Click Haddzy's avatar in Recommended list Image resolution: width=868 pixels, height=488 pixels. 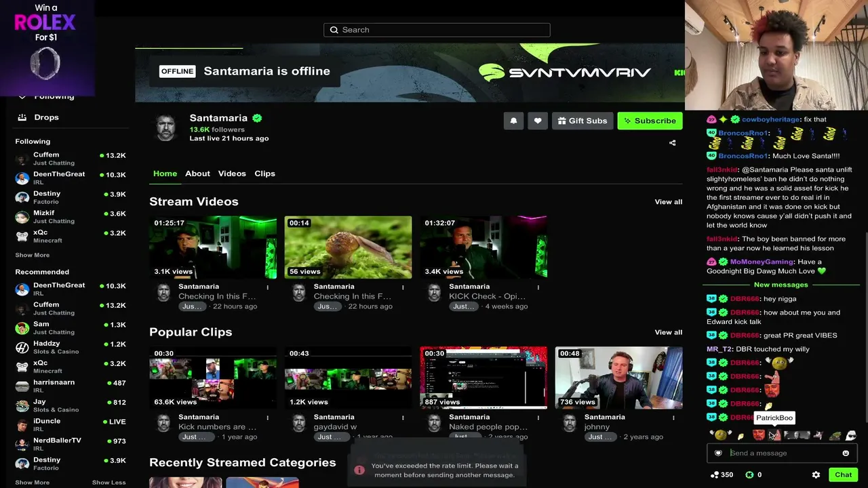pos(22,348)
